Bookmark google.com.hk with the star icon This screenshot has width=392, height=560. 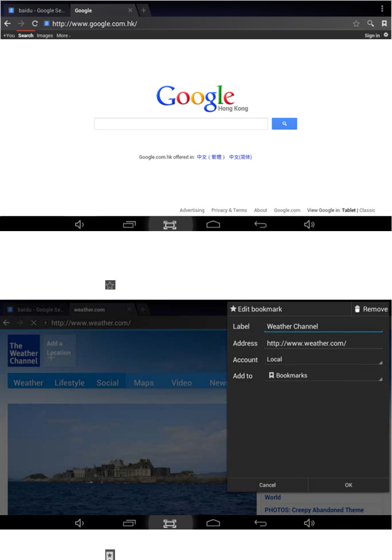coord(356,24)
